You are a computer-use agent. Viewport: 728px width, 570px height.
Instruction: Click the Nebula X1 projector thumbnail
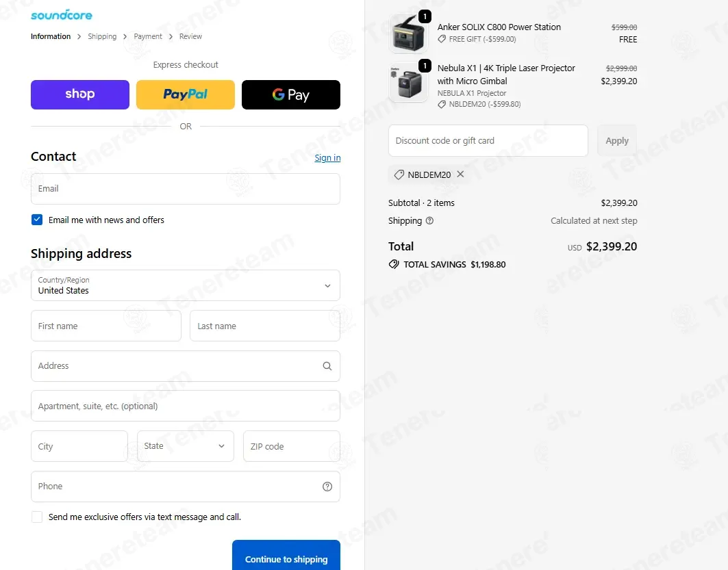pyautogui.click(x=408, y=83)
